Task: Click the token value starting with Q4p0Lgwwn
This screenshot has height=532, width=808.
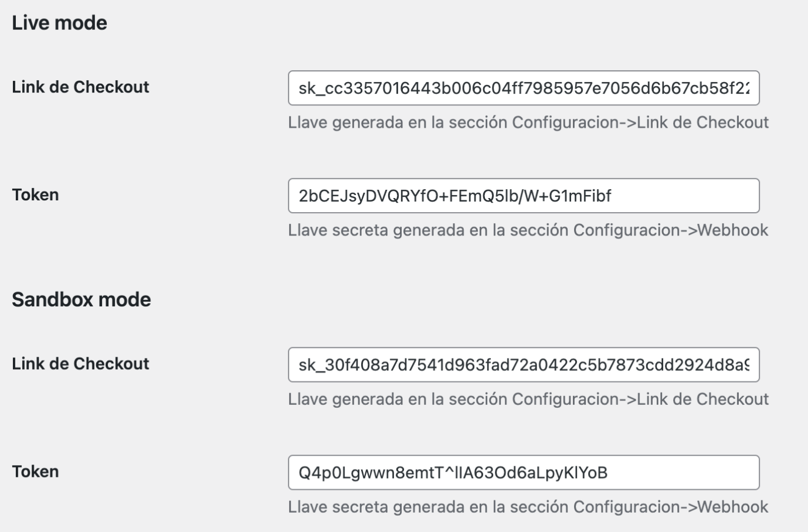Action: click(453, 472)
